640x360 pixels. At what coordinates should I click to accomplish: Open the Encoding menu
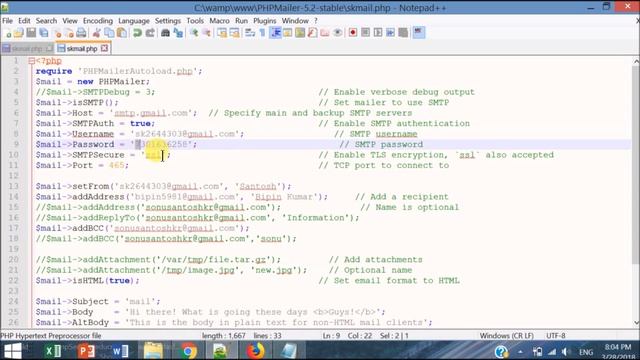tap(98, 21)
